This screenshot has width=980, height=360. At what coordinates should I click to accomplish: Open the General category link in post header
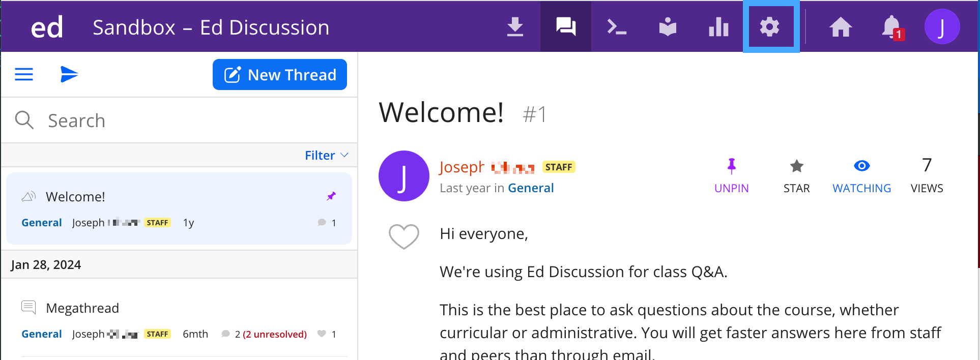(x=531, y=188)
